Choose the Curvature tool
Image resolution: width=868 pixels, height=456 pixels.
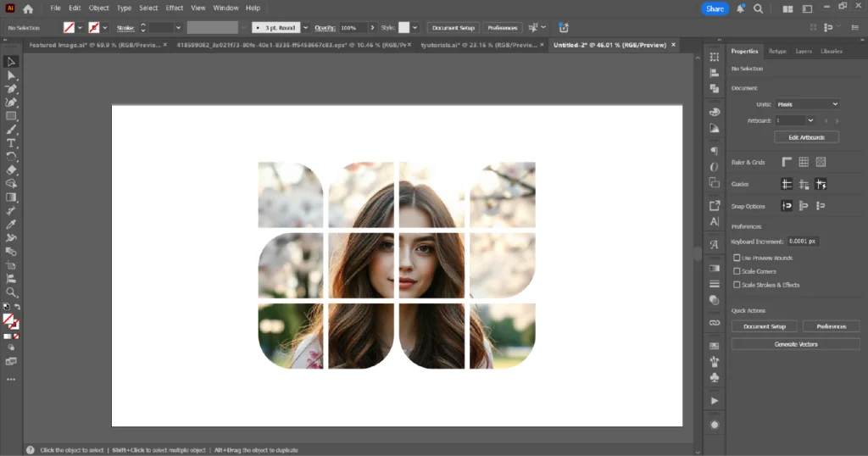tap(11, 103)
